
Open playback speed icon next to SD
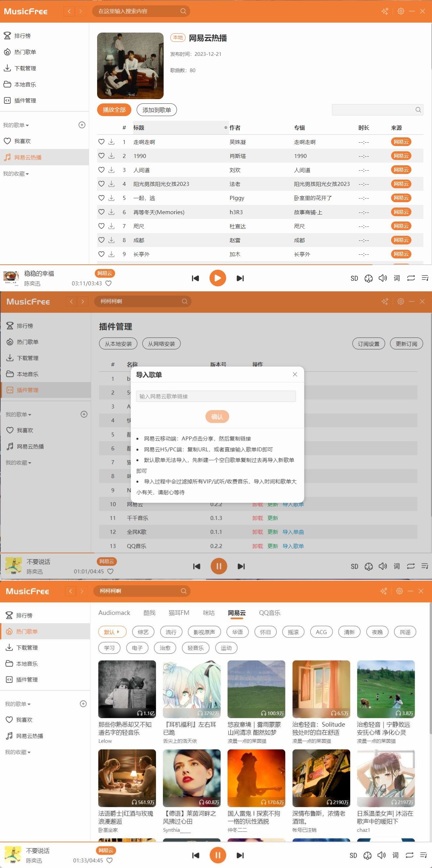(x=368, y=278)
